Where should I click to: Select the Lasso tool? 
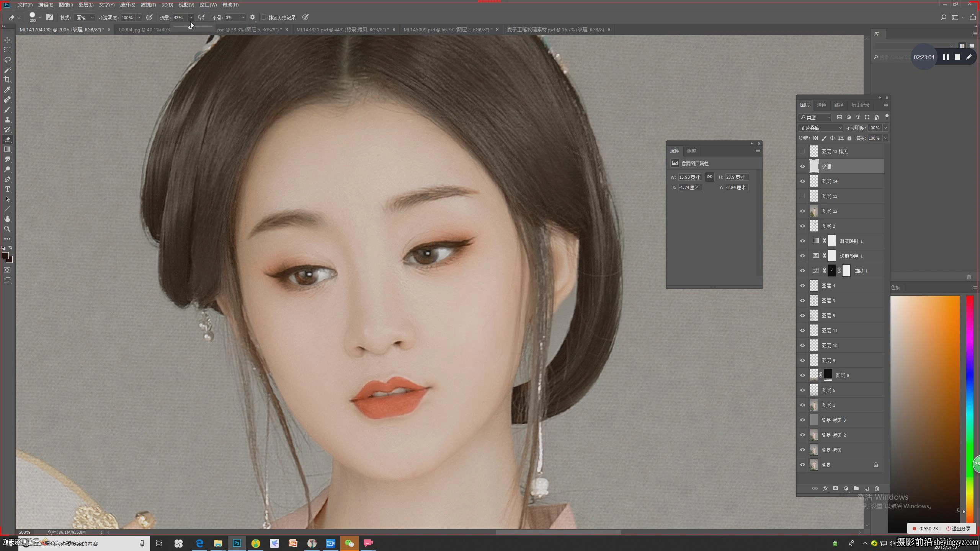pyautogui.click(x=7, y=60)
